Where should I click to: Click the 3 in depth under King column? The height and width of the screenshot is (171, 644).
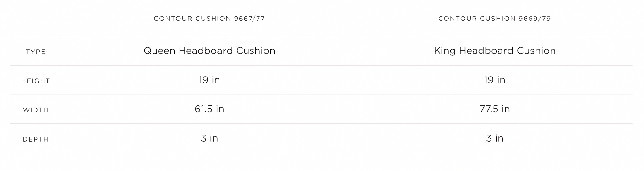[x=495, y=138]
